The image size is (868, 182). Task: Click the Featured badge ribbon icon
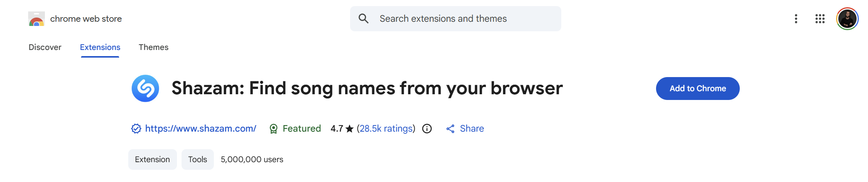pyautogui.click(x=273, y=129)
